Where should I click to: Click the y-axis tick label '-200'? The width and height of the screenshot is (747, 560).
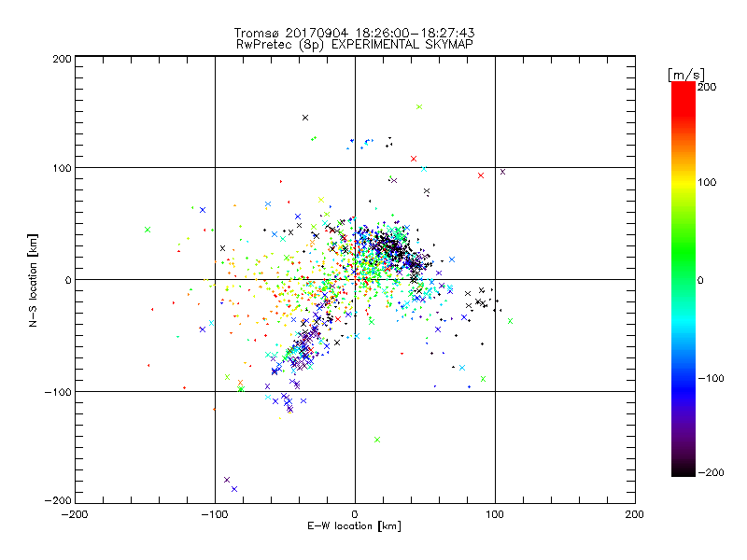click(x=58, y=500)
